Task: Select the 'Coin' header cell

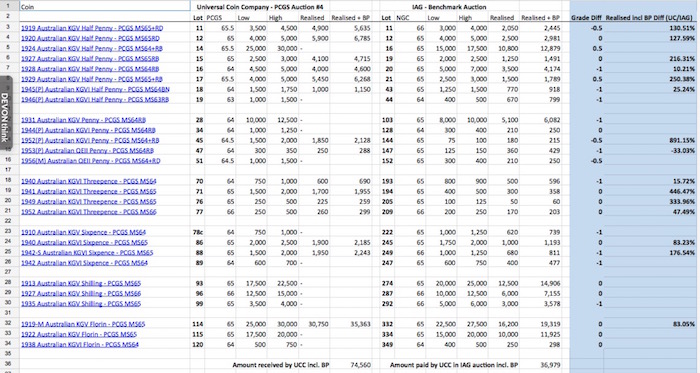Action: 105,7
